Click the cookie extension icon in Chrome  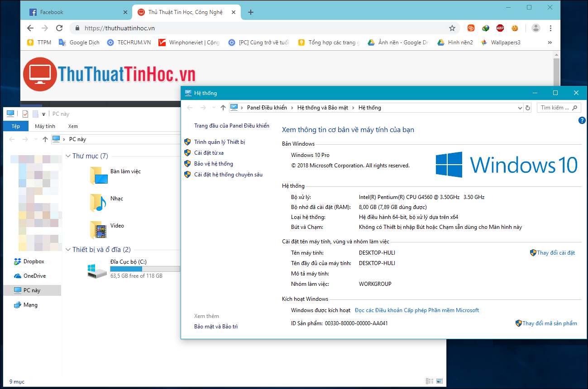click(x=515, y=28)
